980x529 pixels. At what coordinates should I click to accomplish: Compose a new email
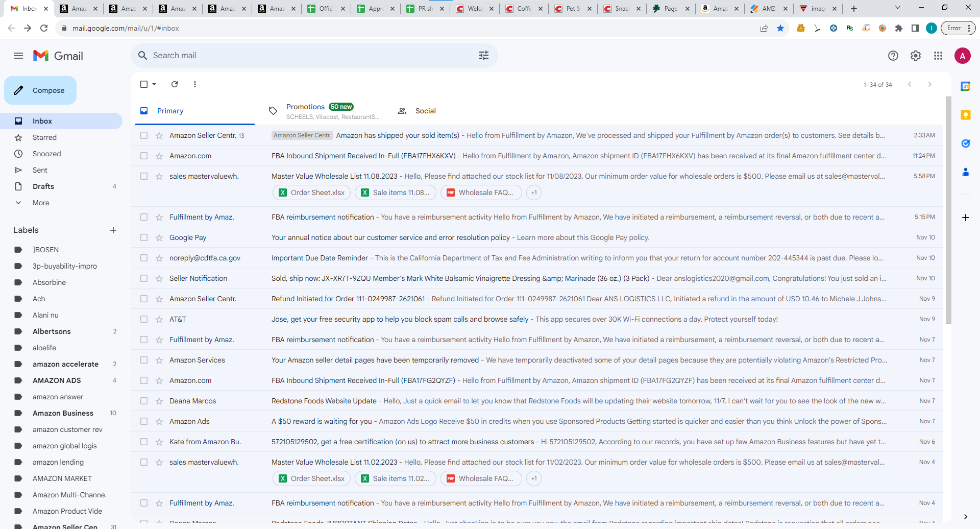pos(40,90)
